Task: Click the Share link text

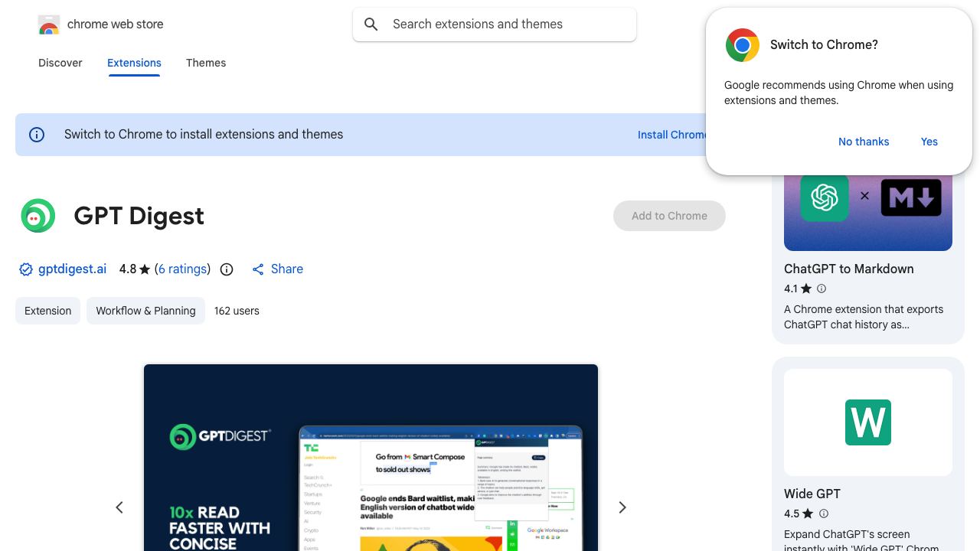Action: 287,269
